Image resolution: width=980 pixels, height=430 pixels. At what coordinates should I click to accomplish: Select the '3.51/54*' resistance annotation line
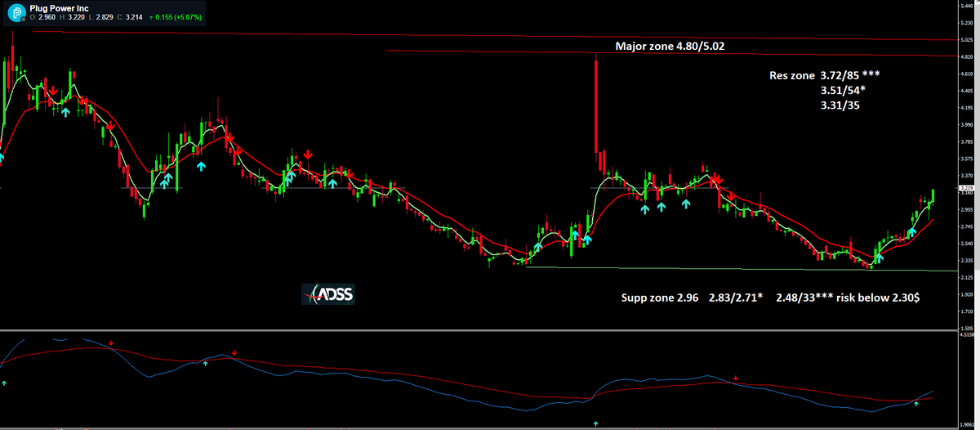coord(844,90)
